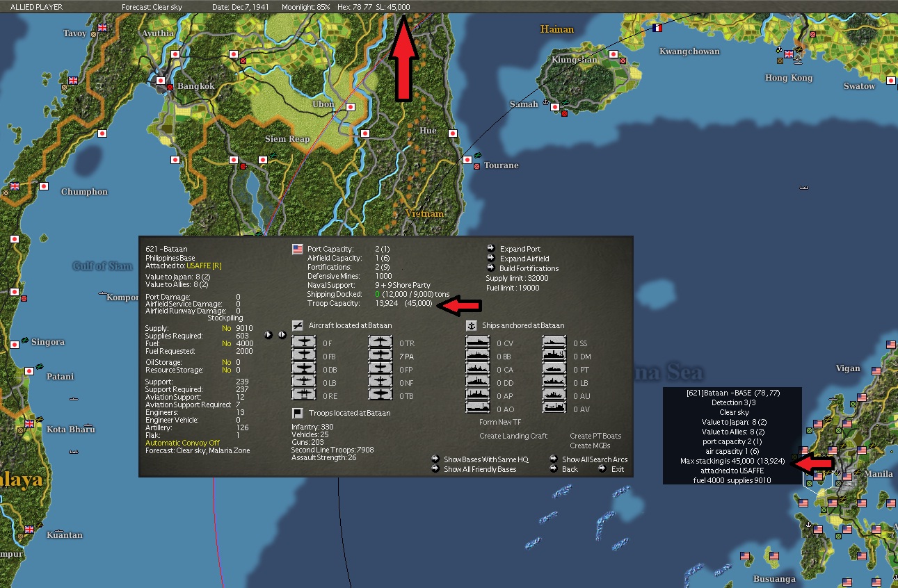Click Show All Friendly Bases

coord(480,469)
